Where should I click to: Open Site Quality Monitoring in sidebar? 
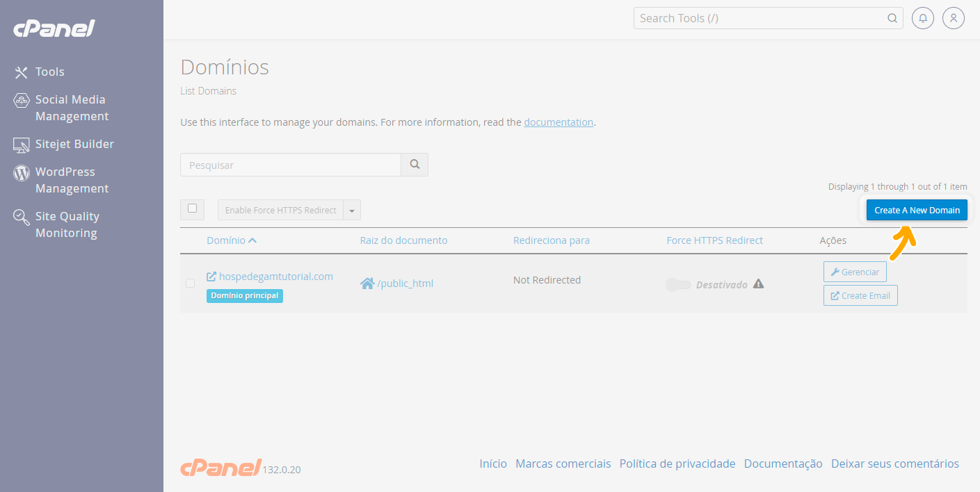pos(67,224)
